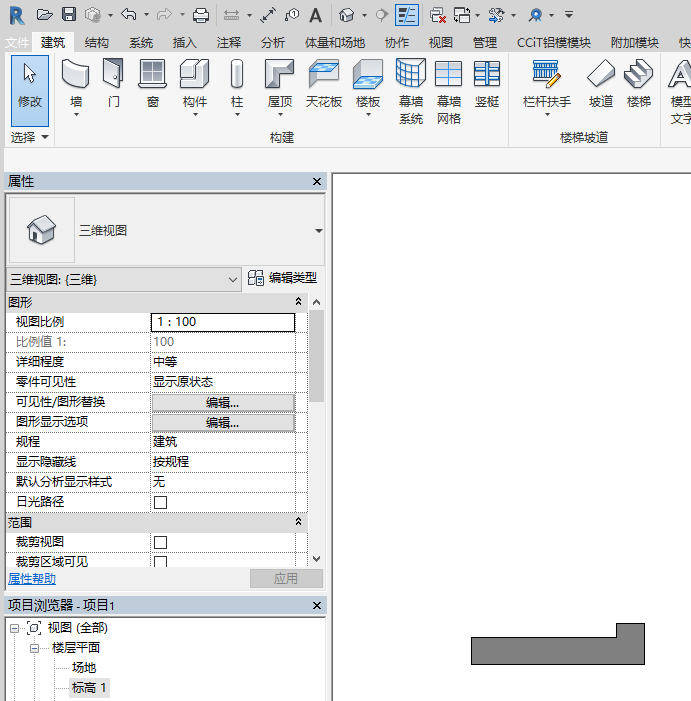
Task: Select the Railing tool (栏杆扶手)
Action: [x=547, y=83]
